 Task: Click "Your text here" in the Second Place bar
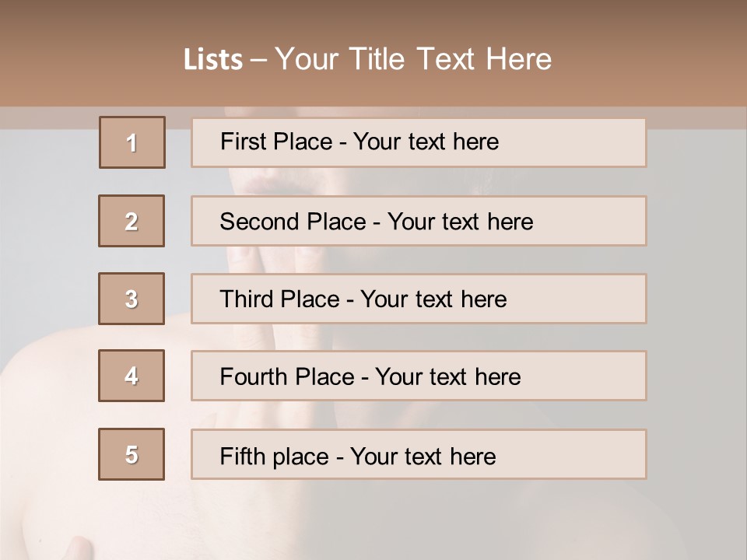(460, 222)
